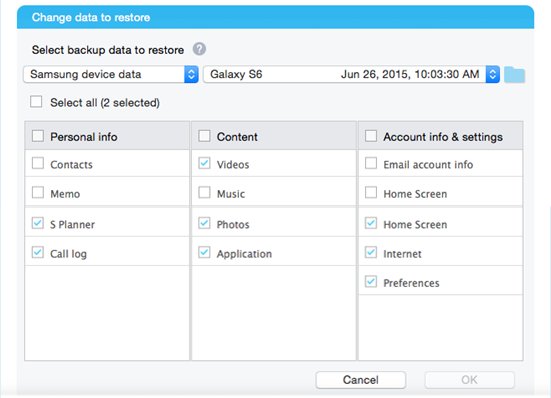Enable the Contacts checkbox
The image size is (551, 398).
[38, 163]
